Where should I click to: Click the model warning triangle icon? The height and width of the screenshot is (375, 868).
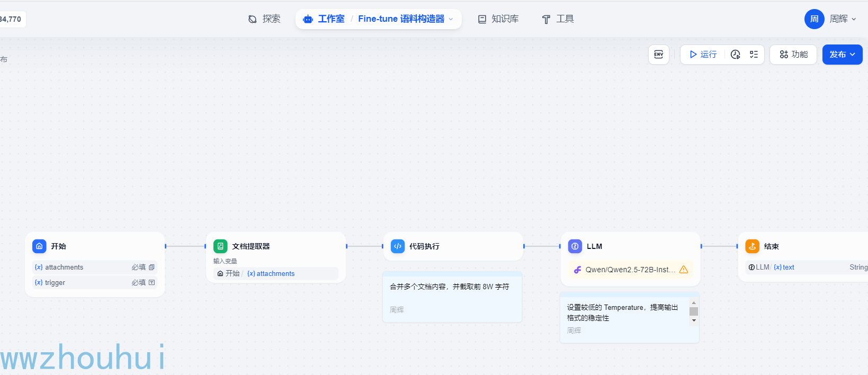tap(684, 270)
